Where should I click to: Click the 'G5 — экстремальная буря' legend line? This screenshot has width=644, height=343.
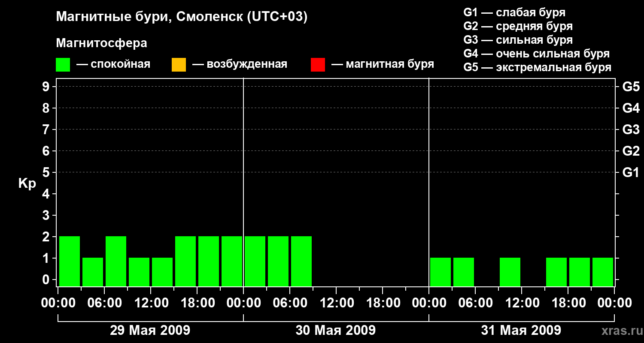[x=537, y=67]
